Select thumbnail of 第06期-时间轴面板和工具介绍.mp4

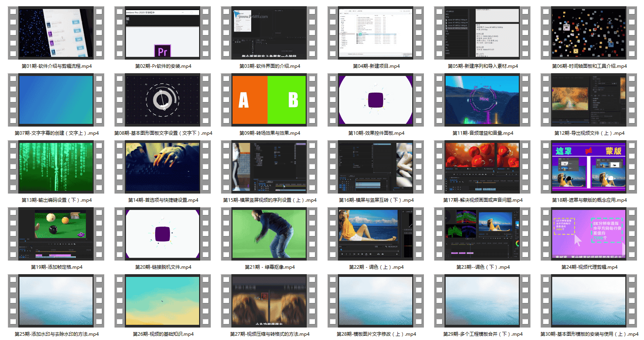coord(589,33)
